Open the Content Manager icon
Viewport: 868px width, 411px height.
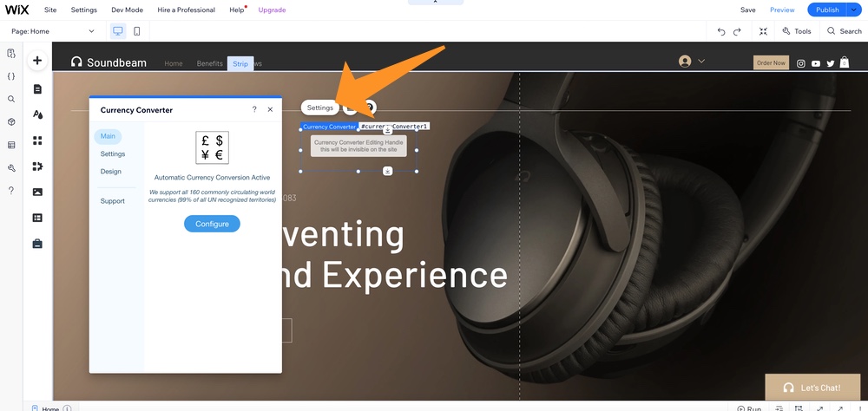(37, 218)
